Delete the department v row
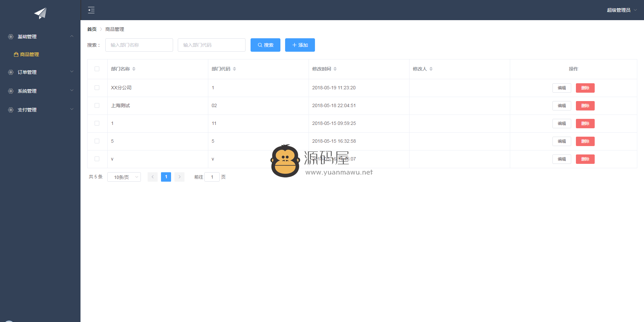Viewport: 644px width, 322px height. coord(585,159)
